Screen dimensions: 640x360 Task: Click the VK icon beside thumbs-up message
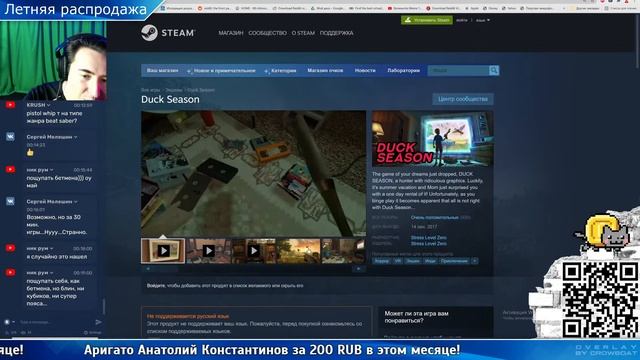pyautogui.click(x=10, y=136)
